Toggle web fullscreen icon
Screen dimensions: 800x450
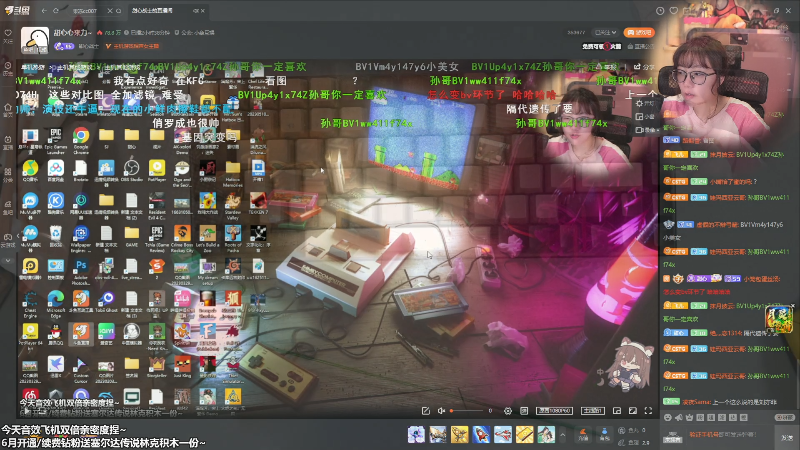pyautogui.click(x=633, y=411)
